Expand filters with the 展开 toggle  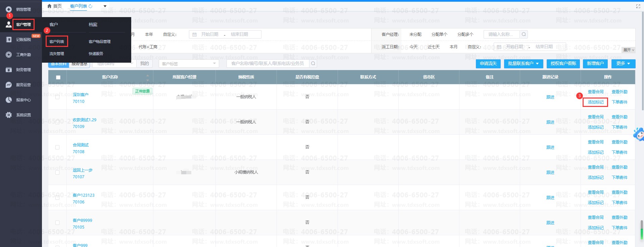pos(629,50)
